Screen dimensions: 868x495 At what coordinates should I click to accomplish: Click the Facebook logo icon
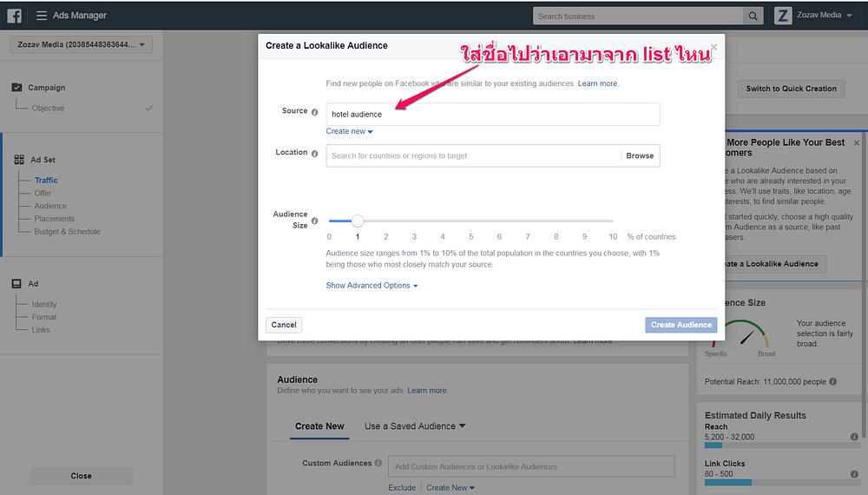point(15,16)
